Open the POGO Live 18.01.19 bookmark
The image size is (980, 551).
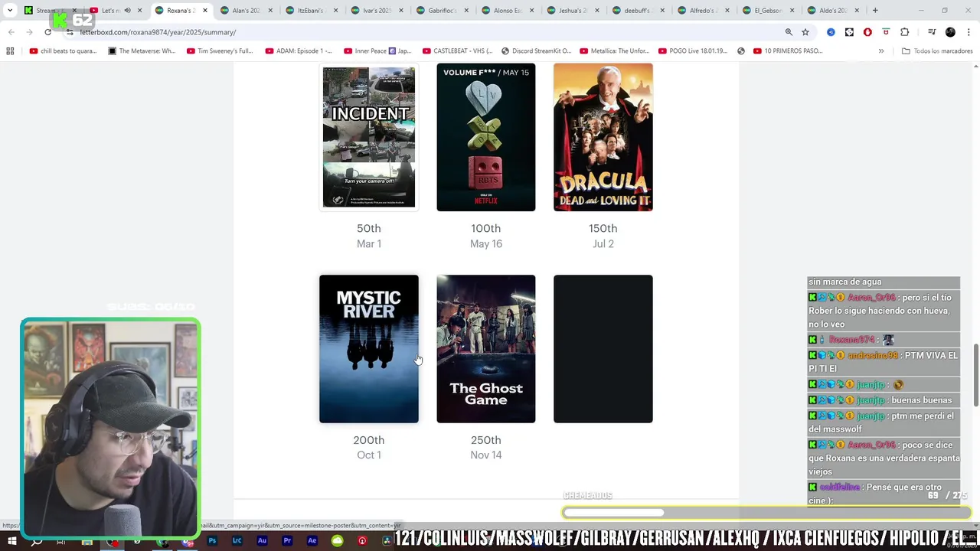coord(693,51)
